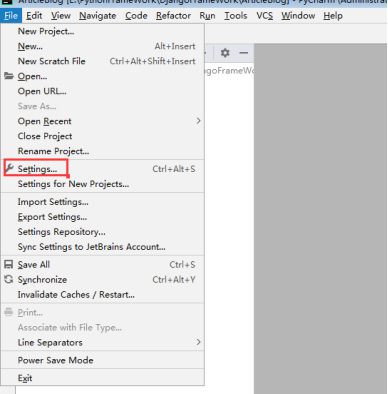This screenshot has width=388, height=394.
Task: Choose Settings for New Projects...
Action: click(103, 184)
